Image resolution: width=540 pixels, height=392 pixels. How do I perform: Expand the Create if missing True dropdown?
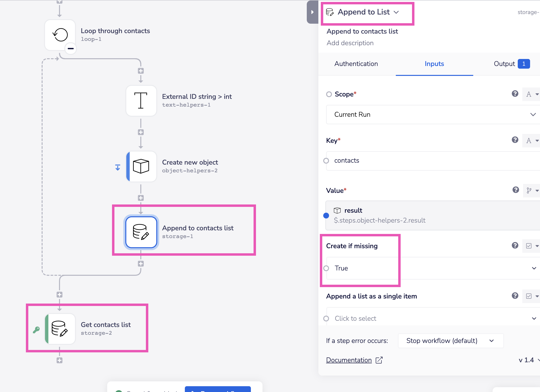tap(533, 268)
